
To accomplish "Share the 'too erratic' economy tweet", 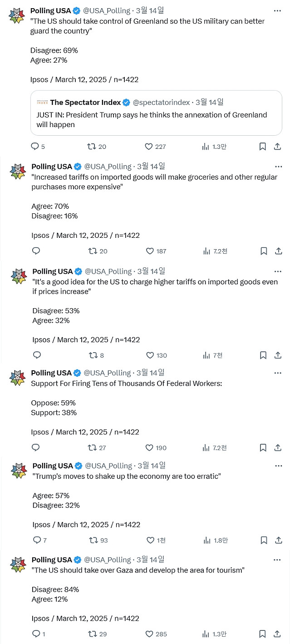I will tap(279, 541).
